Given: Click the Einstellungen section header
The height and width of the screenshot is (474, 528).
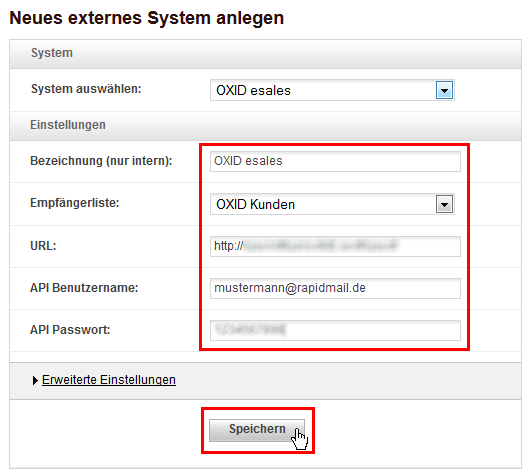Looking at the screenshot, I should tap(265, 126).
